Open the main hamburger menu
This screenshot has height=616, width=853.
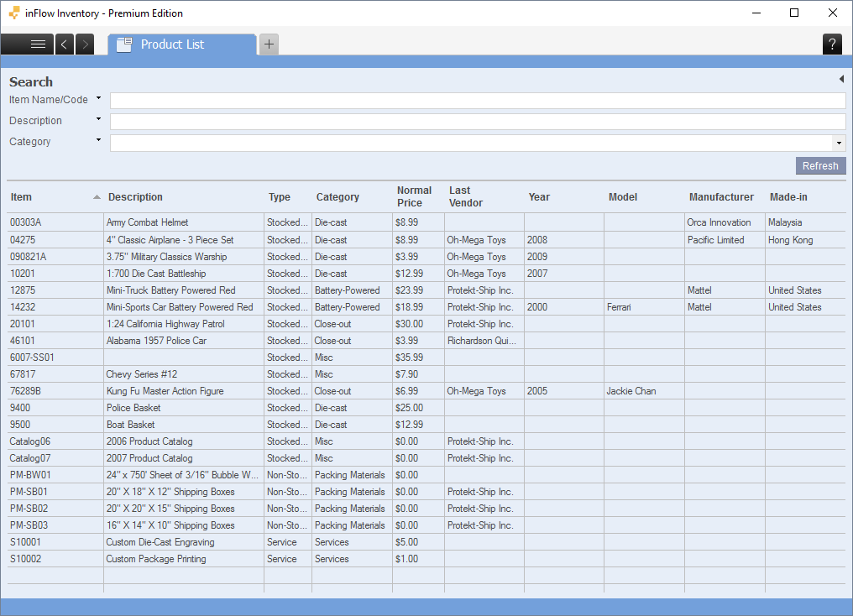pyautogui.click(x=27, y=44)
